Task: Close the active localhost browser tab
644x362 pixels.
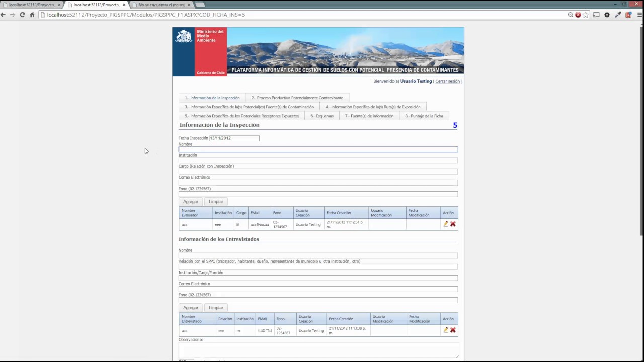Action: 124,5
